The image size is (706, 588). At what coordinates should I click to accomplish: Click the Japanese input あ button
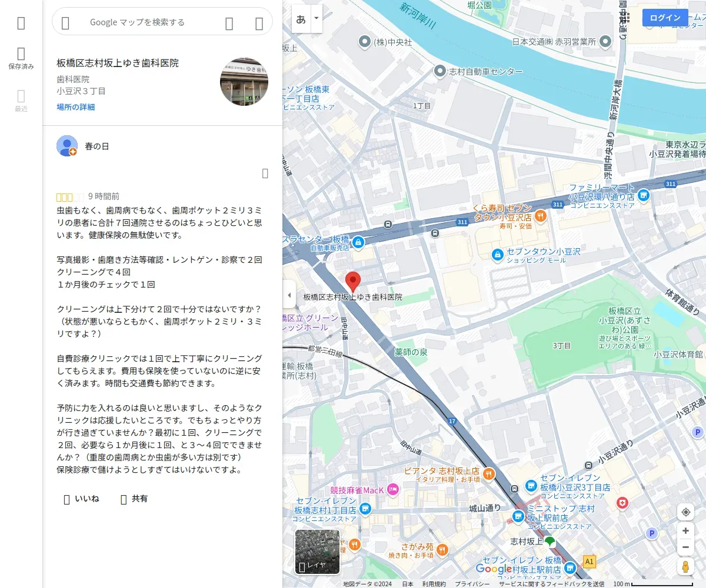(x=301, y=19)
